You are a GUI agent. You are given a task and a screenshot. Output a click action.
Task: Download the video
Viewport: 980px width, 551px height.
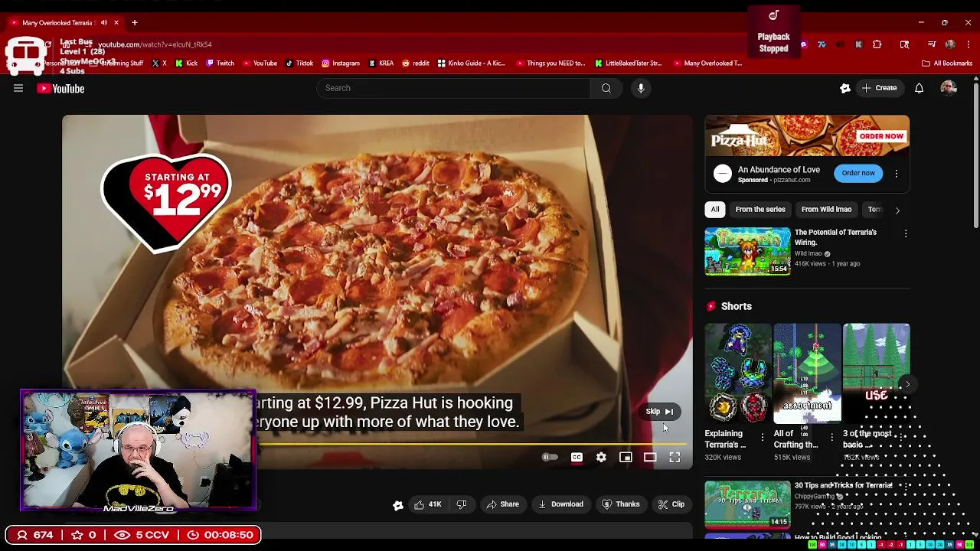tap(560, 504)
